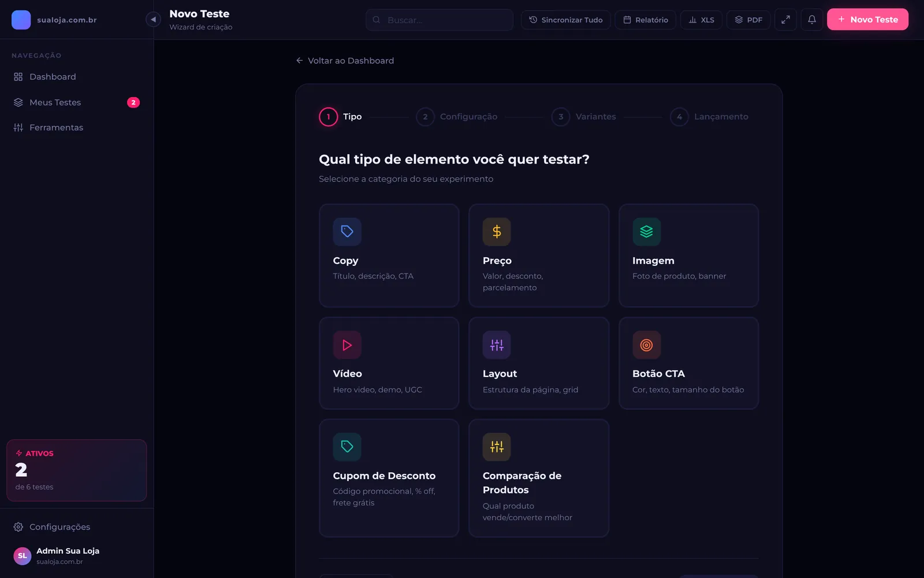Select the Copy tag icon card

coord(389,255)
